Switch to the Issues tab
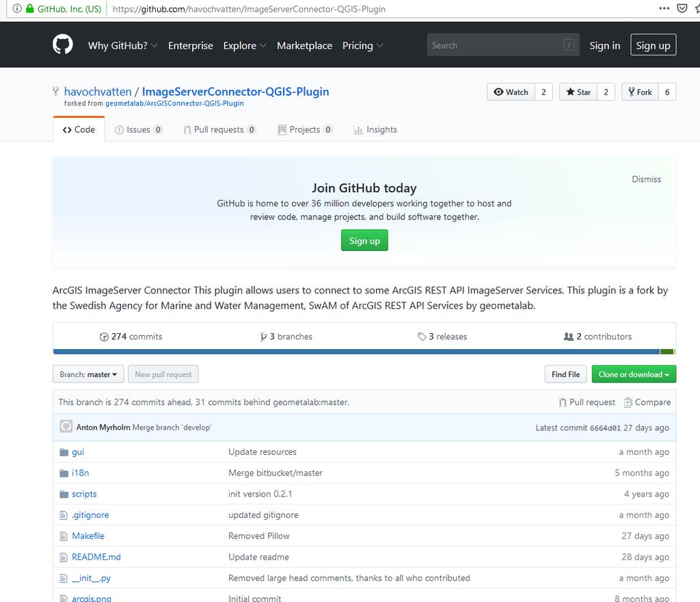 [x=139, y=129]
